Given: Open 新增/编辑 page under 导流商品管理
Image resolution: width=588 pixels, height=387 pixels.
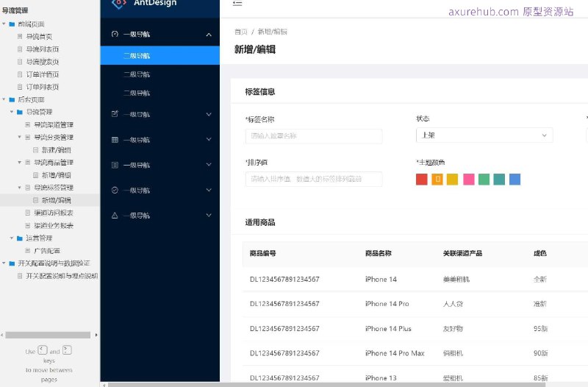Looking at the screenshot, I should click(57, 175).
